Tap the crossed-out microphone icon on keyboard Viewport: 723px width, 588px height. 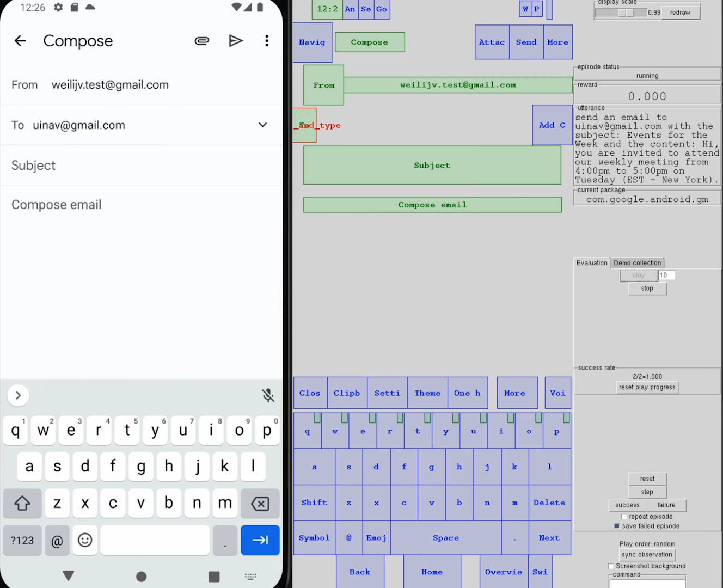point(268,395)
